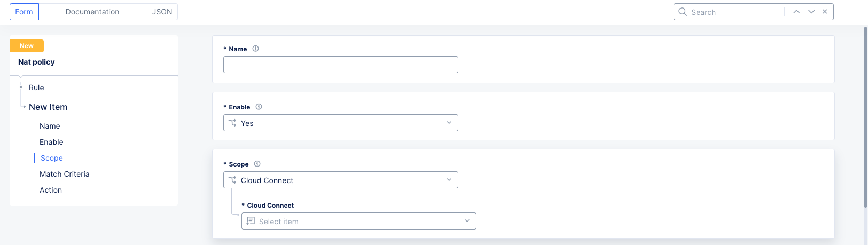Click the Name text input field

341,65
